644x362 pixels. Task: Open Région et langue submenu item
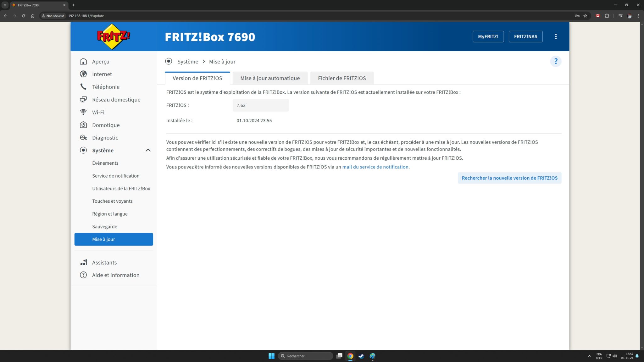110,214
